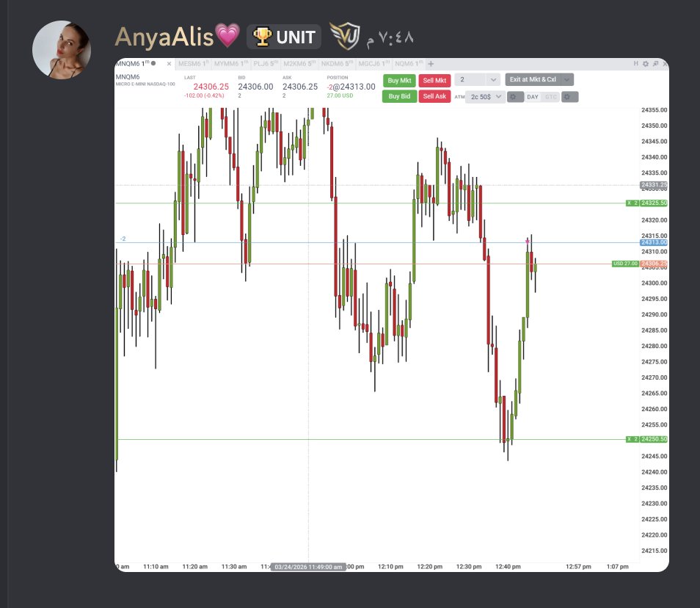Cancel the 24250.50 order via X marker
Image resolution: width=700 pixels, height=608 pixels.
pyautogui.click(x=629, y=440)
